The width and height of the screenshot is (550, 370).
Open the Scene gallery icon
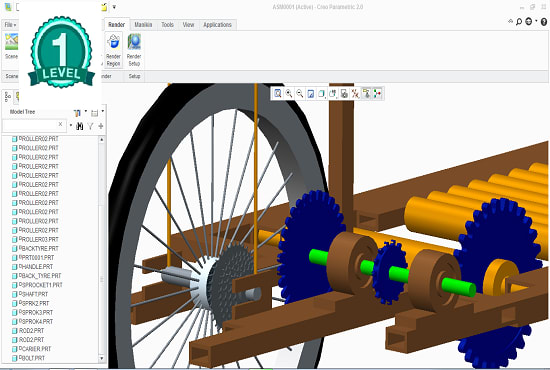pos(11,42)
